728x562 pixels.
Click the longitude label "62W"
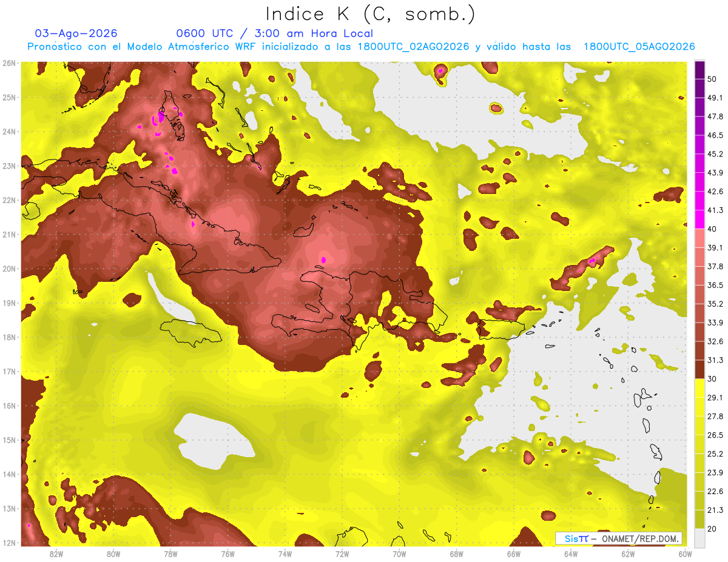(x=628, y=554)
